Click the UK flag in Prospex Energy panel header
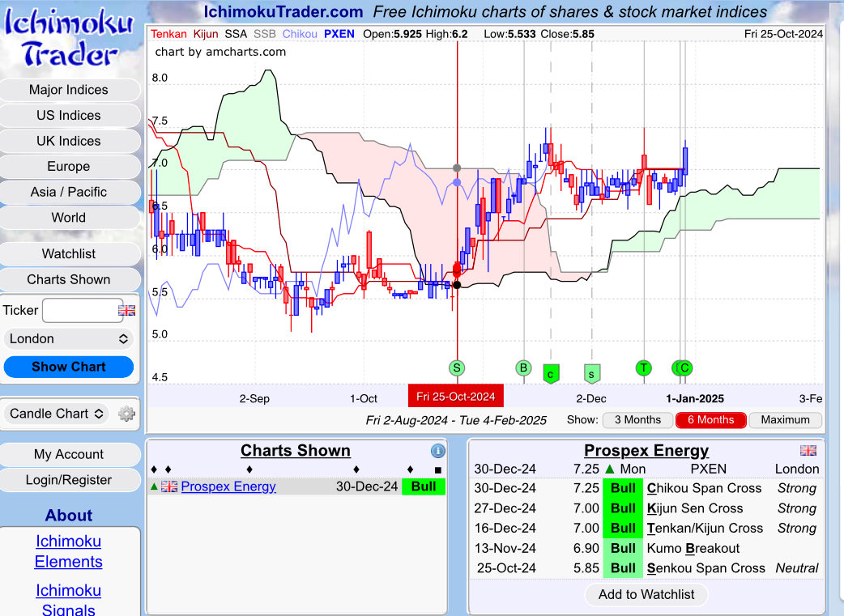 point(808,450)
